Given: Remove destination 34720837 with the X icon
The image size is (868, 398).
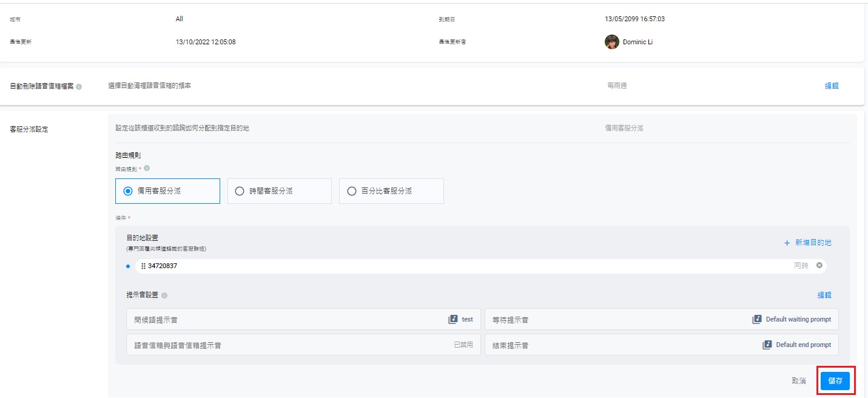Looking at the screenshot, I should pos(819,266).
